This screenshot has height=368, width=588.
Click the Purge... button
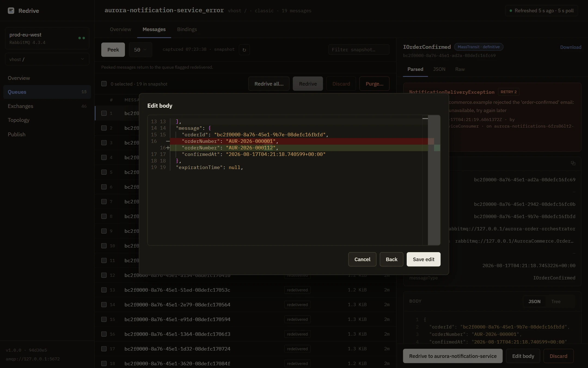click(x=374, y=84)
